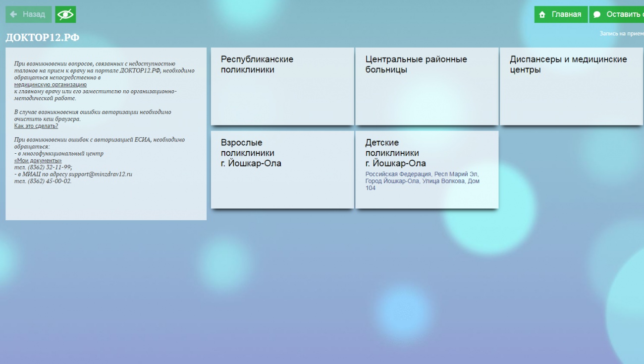644x364 pixels.
Task: Open the Центральные районные больницы tile
Action: (x=427, y=86)
